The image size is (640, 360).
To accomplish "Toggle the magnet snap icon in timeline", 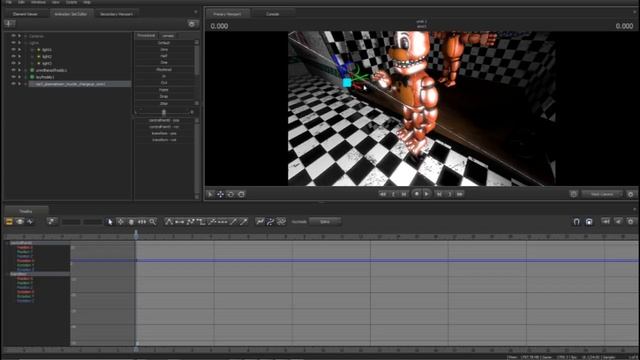I will (576, 222).
